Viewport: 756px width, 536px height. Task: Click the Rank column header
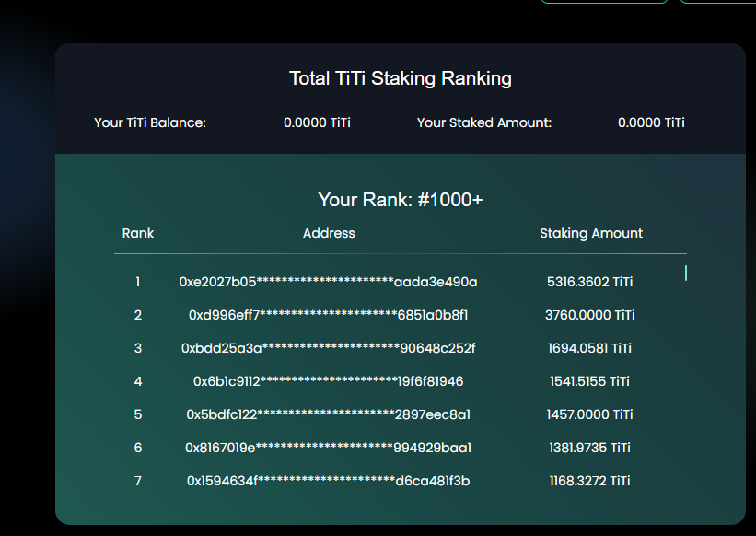click(138, 233)
